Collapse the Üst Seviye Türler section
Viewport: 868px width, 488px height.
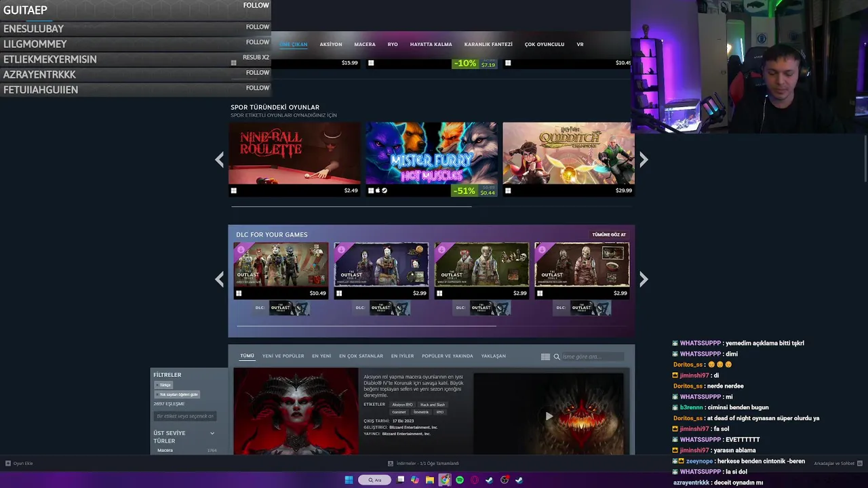click(x=212, y=433)
